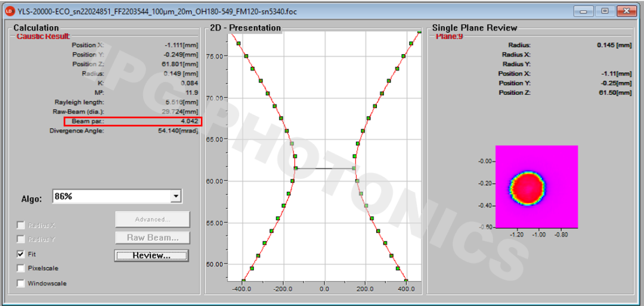Click the M² value 11.9

click(191, 93)
